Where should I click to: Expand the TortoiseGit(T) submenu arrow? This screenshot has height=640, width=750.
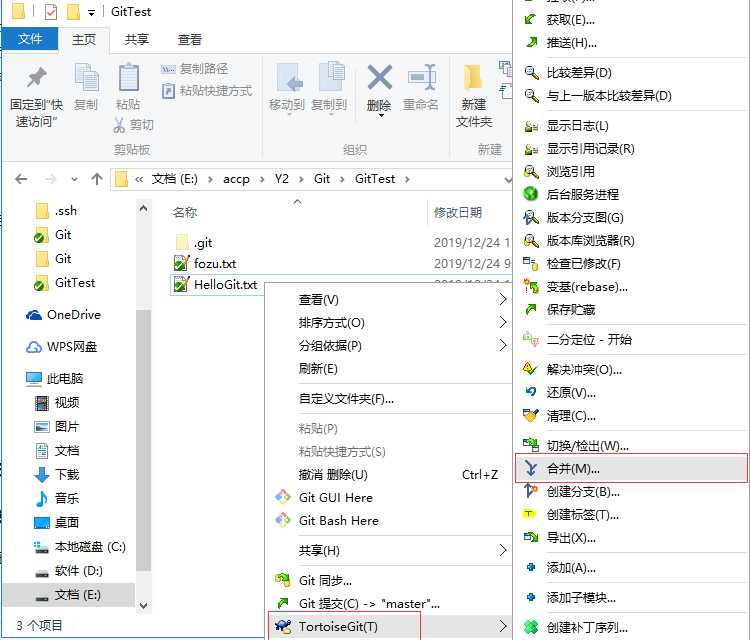[x=502, y=626]
